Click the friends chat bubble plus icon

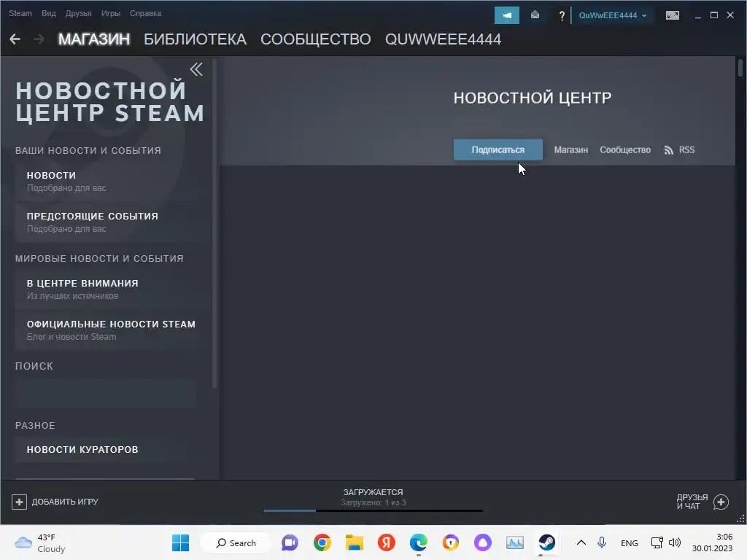tap(721, 502)
